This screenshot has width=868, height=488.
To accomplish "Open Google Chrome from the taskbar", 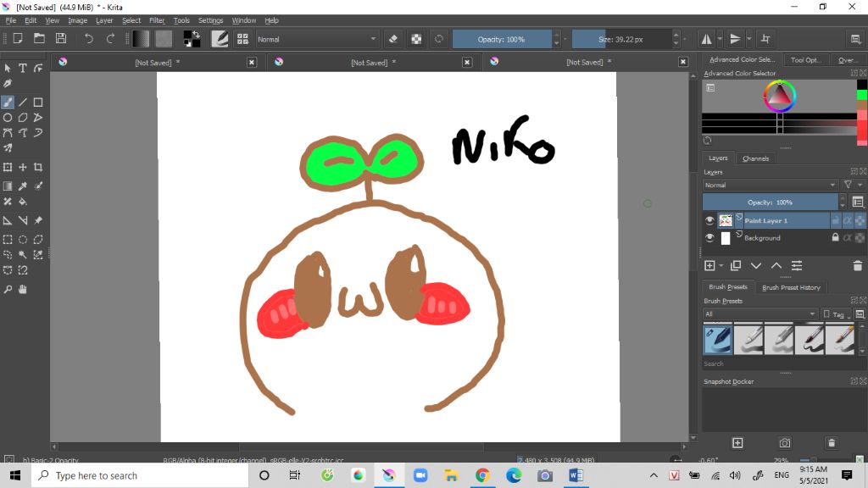I will [x=482, y=475].
